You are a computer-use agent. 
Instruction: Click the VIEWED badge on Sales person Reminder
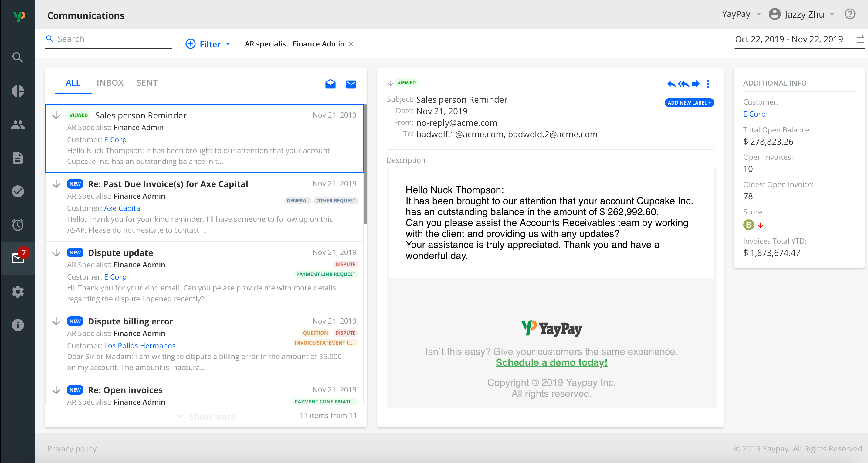coord(79,116)
